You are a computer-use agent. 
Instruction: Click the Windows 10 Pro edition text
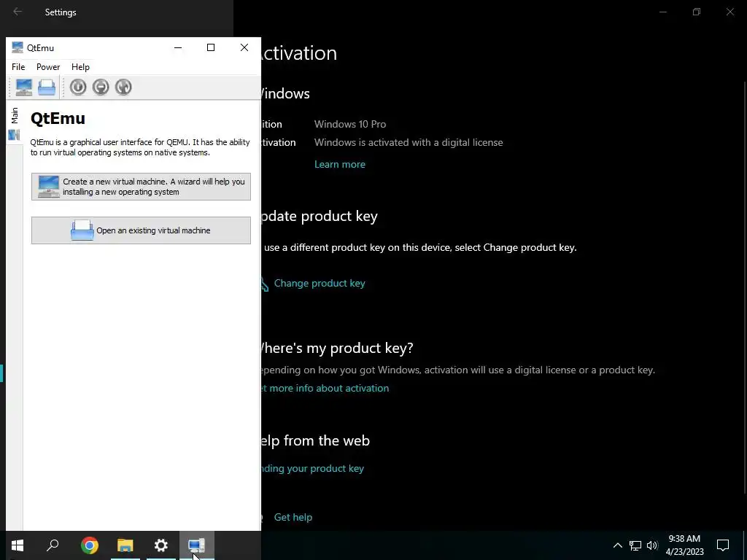(350, 124)
